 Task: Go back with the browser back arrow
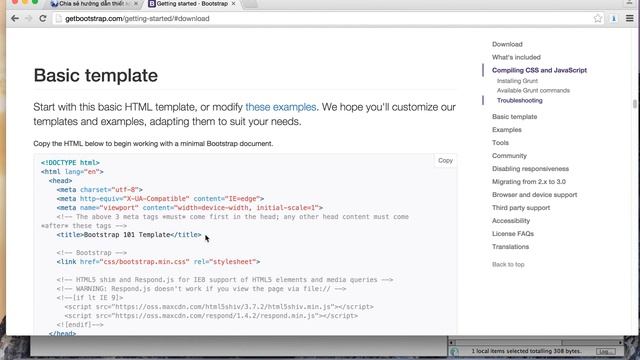[15, 18]
